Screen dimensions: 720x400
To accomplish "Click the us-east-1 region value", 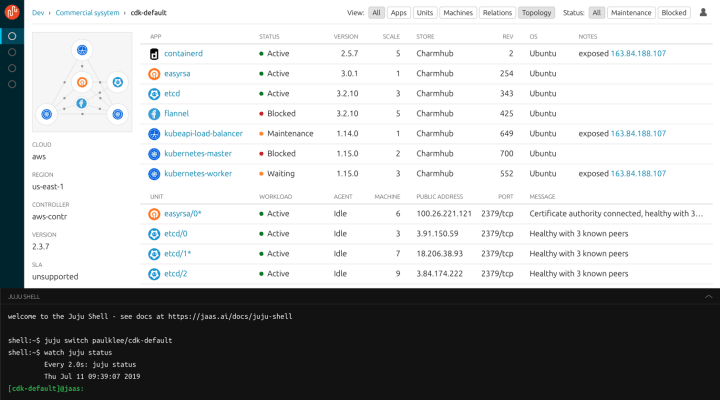I will (48, 187).
